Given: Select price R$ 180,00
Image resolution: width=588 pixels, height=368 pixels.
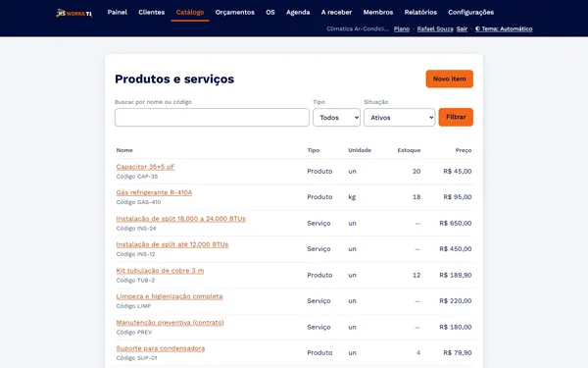Looking at the screenshot, I should (456, 327).
